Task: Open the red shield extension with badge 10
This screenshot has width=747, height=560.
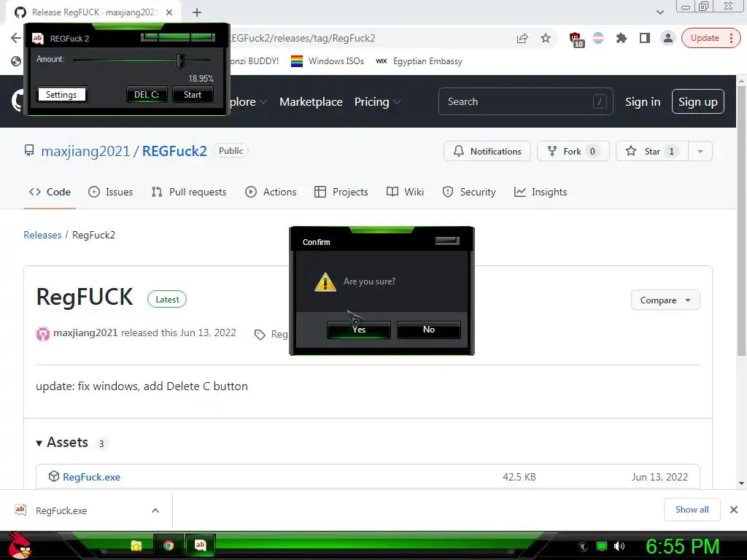Action: pyautogui.click(x=576, y=39)
